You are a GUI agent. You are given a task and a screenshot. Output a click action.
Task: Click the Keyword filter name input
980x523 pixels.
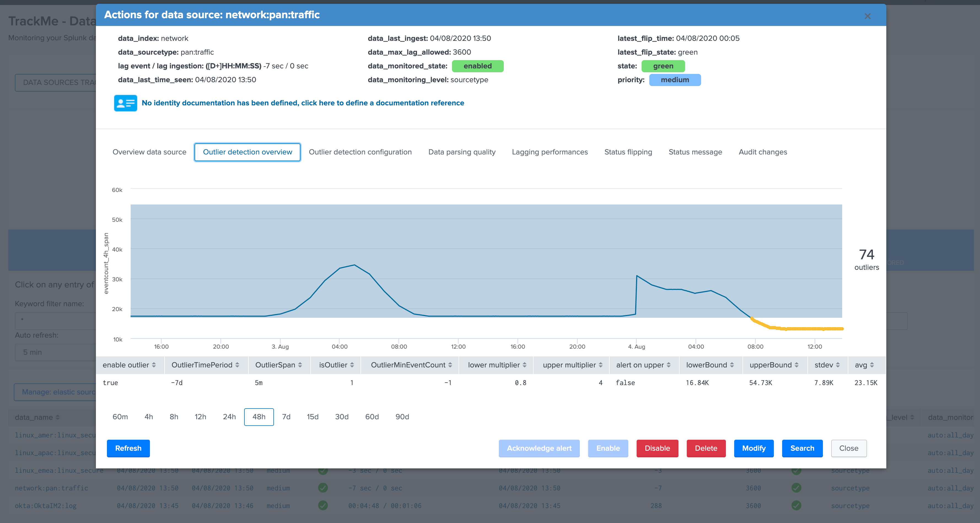(x=55, y=321)
